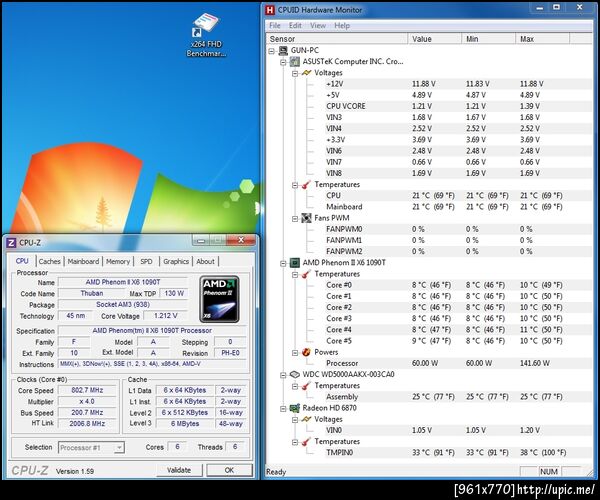600x500 pixels.
Task: Click the CPUID Hardware Monitor title icon
Action: (x=270, y=10)
